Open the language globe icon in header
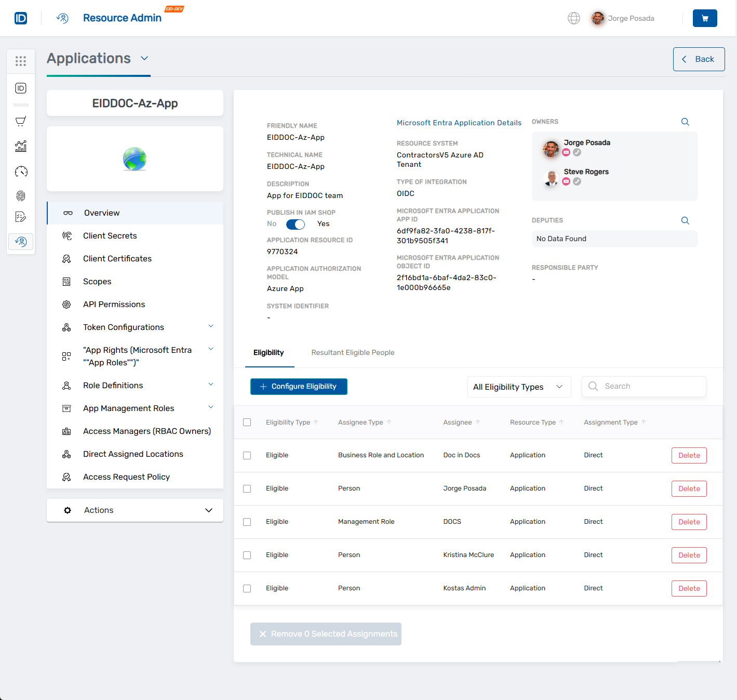The image size is (737, 700). click(x=573, y=18)
